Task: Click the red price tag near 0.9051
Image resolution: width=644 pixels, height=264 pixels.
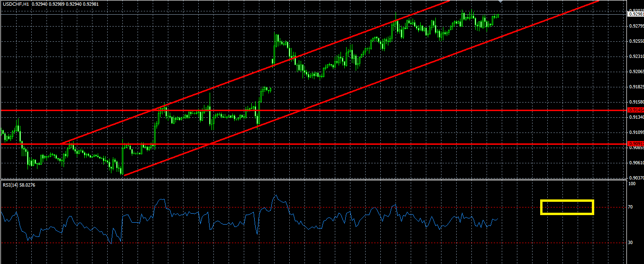Action: pos(635,143)
